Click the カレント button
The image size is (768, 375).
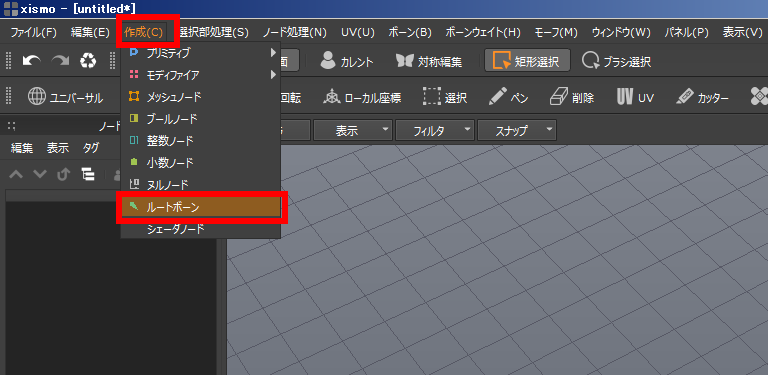347,61
